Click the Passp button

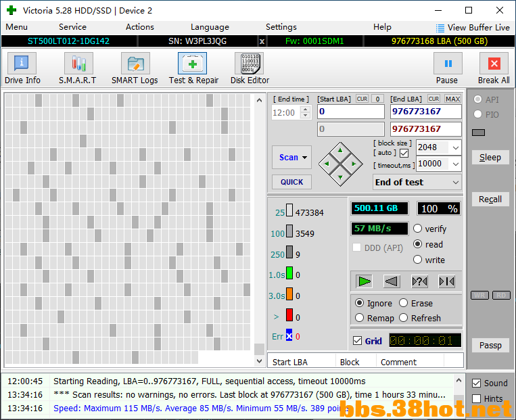coord(490,346)
